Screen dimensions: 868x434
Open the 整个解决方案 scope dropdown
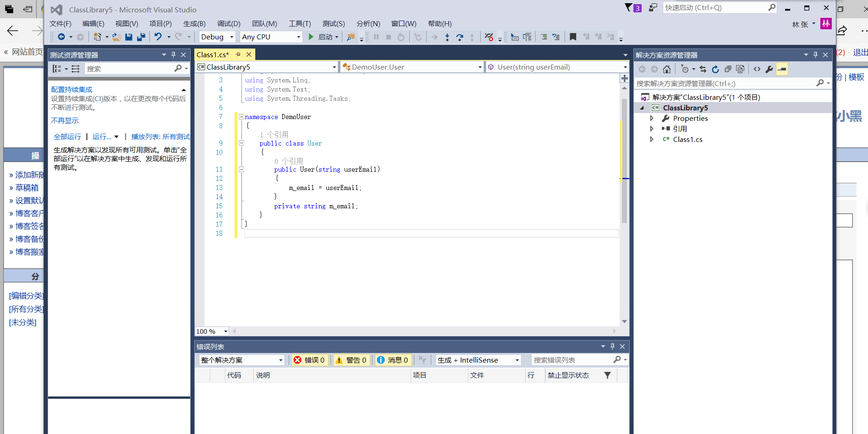pyautogui.click(x=242, y=360)
